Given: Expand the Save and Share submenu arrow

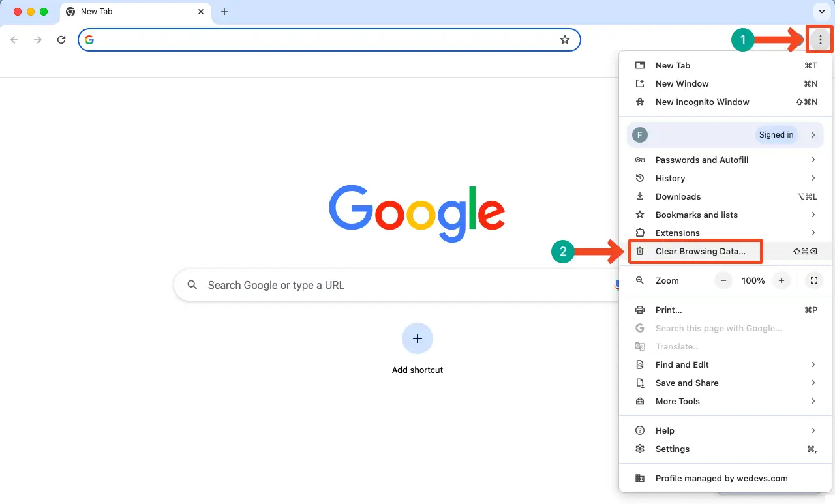Looking at the screenshot, I should 813,383.
